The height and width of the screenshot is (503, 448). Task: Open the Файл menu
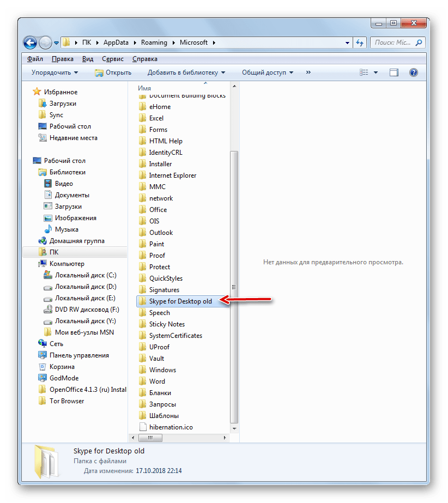point(35,59)
